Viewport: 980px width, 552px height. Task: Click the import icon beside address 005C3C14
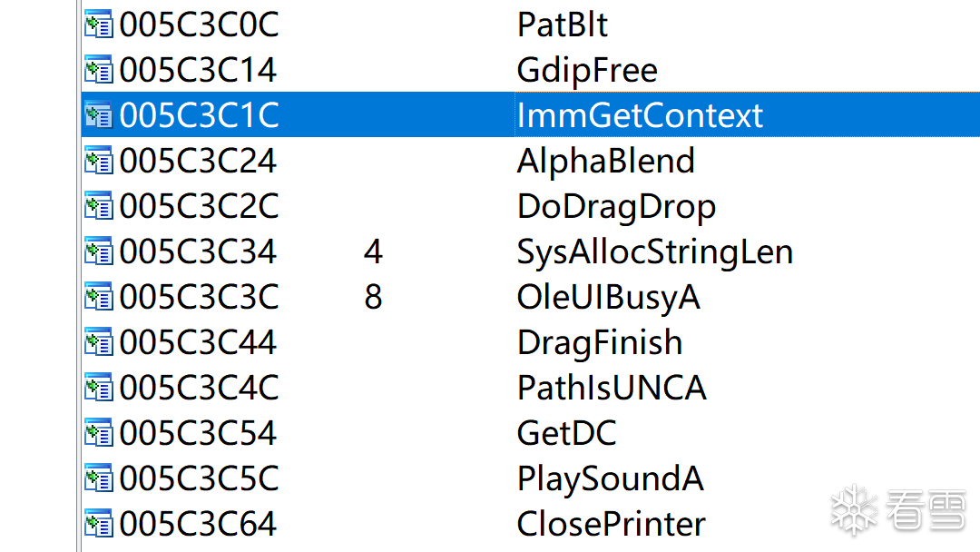[98, 70]
